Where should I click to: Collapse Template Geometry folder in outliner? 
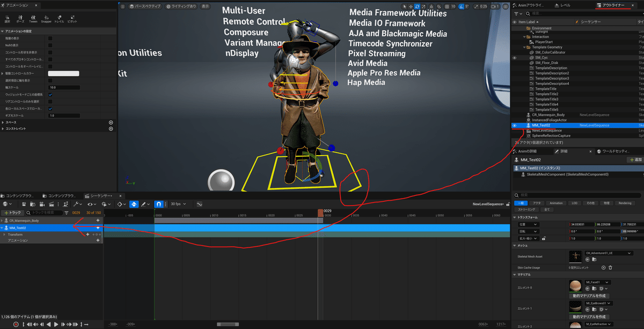(x=525, y=47)
